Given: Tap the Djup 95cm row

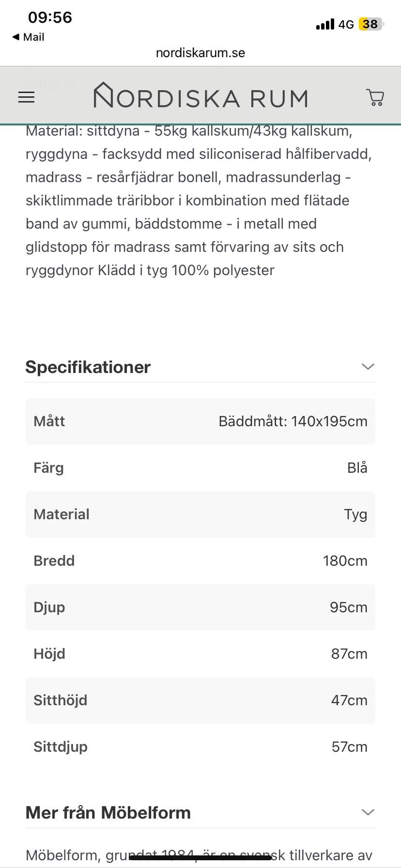Looking at the screenshot, I should click(200, 607).
